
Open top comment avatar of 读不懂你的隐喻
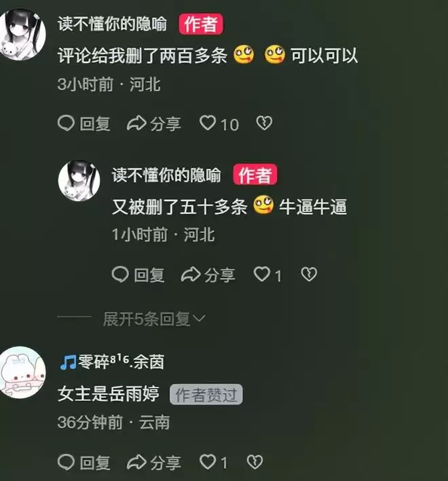(22, 35)
